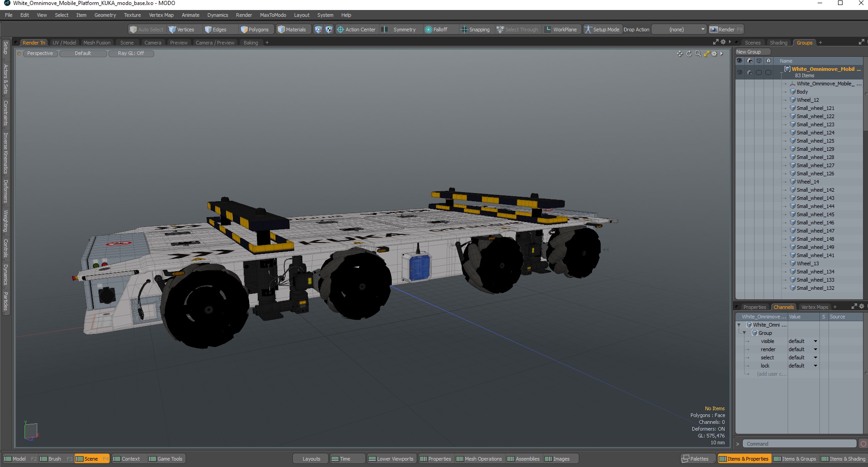Image resolution: width=868 pixels, height=467 pixels.
Task: Collapse White_Omni item in Channels tree
Action: (739, 325)
